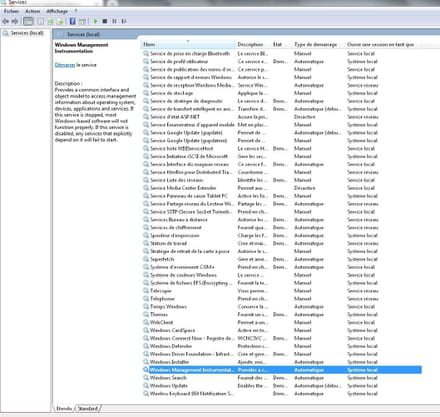This screenshot has width=440, height=417.
Task: Open the Affichage menu
Action: pos(57,11)
